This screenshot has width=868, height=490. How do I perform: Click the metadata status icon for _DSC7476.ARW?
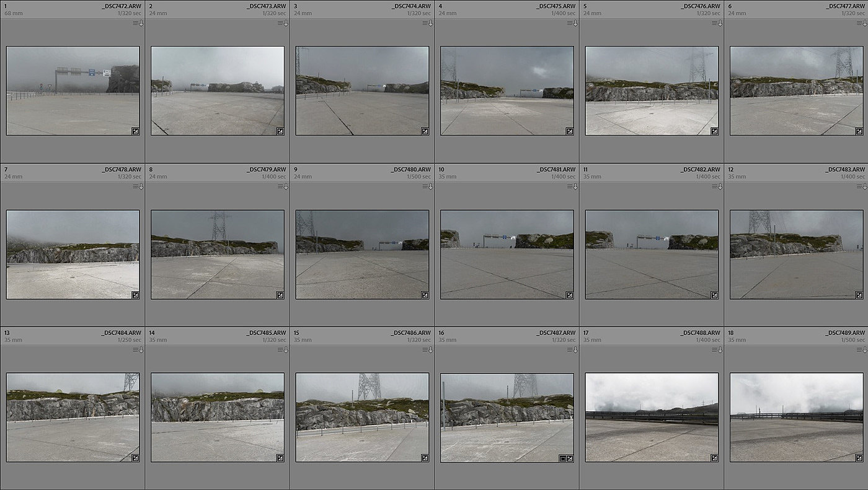point(717,23)
